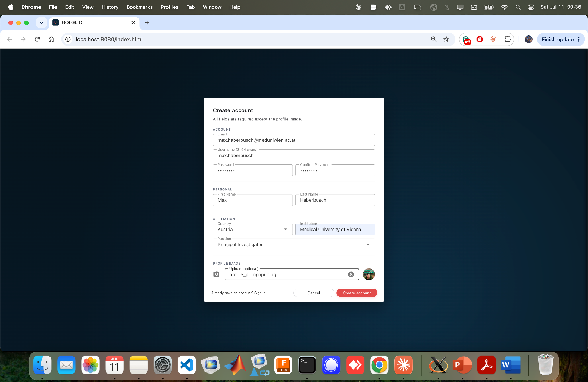Open Finder from the Dock
This screenshot has height=382, width=588.
(x=42, y=365)
